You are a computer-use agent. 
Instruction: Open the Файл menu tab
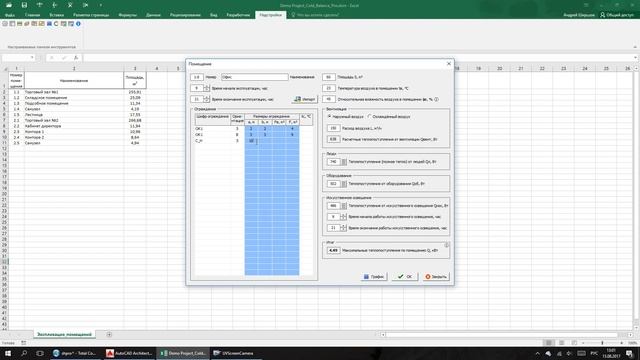click(10, 15)
